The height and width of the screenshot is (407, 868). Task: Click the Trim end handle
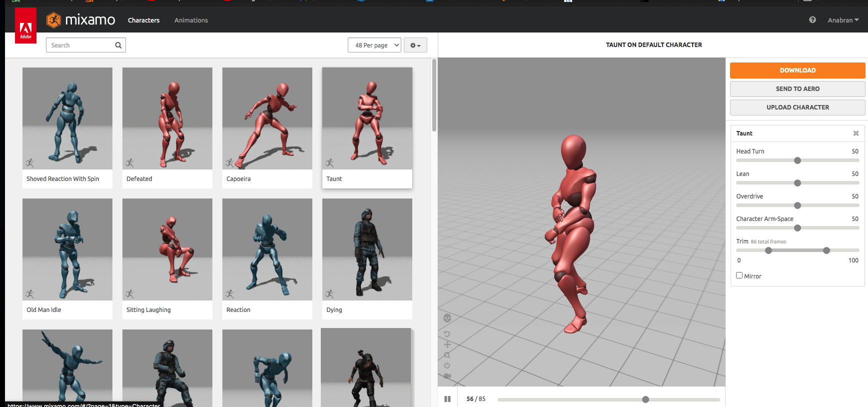pos(827,250)
